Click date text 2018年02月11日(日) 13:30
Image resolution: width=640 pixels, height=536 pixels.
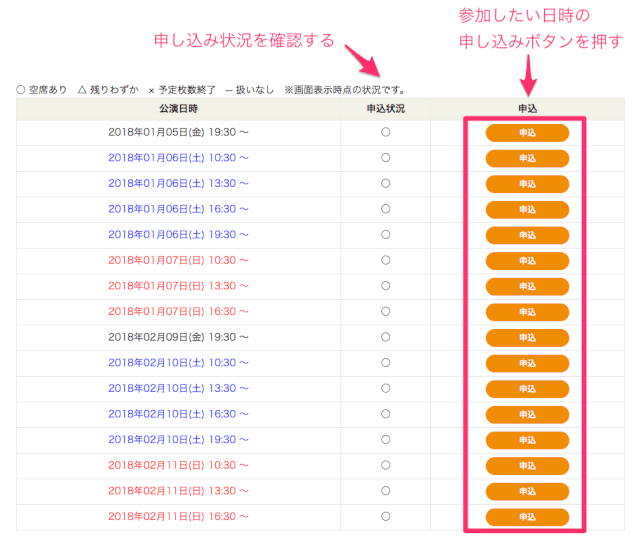tap(178, 491)
